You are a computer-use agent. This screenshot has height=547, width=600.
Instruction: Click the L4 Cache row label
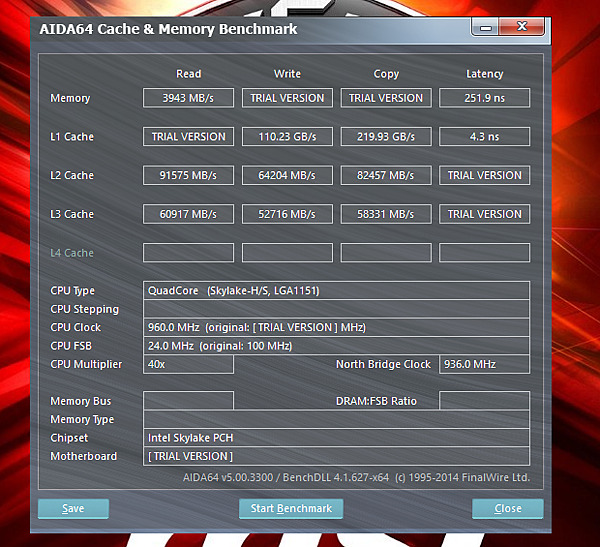(72, 253)
